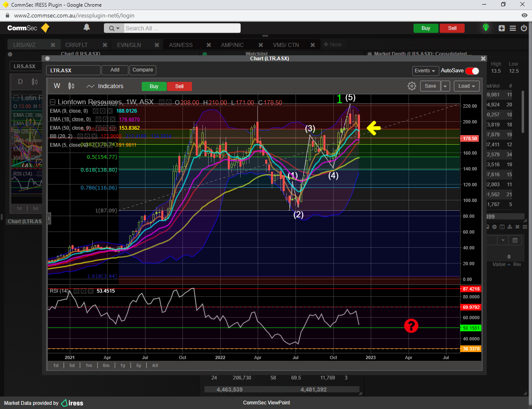Click the Search All field
532x409 pixels.
point(182,28)
